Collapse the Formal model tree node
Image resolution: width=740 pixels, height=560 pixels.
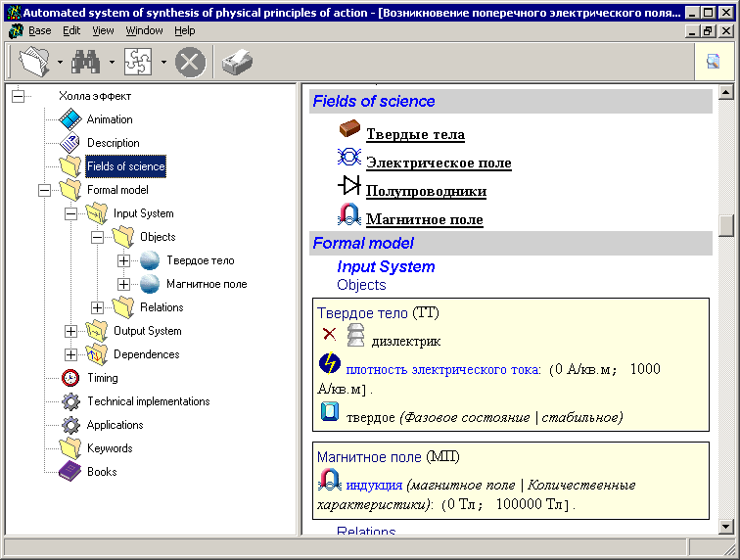coord(44,190)
